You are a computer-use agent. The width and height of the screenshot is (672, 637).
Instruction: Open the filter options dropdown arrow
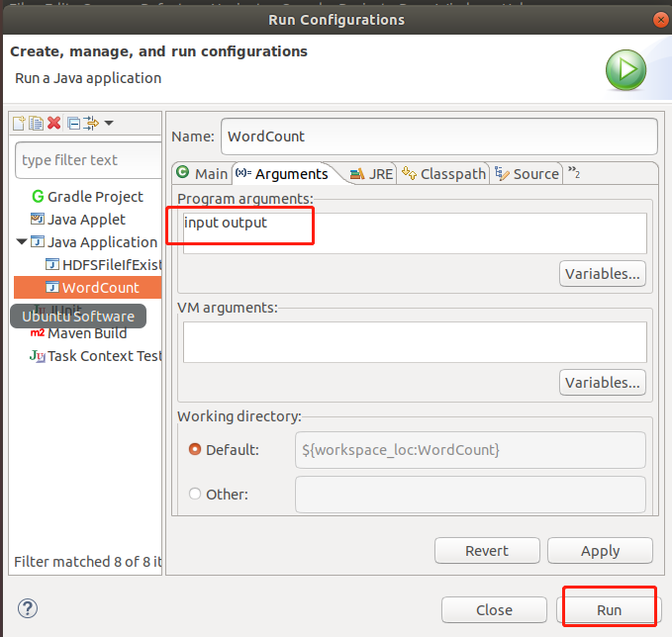109,124
